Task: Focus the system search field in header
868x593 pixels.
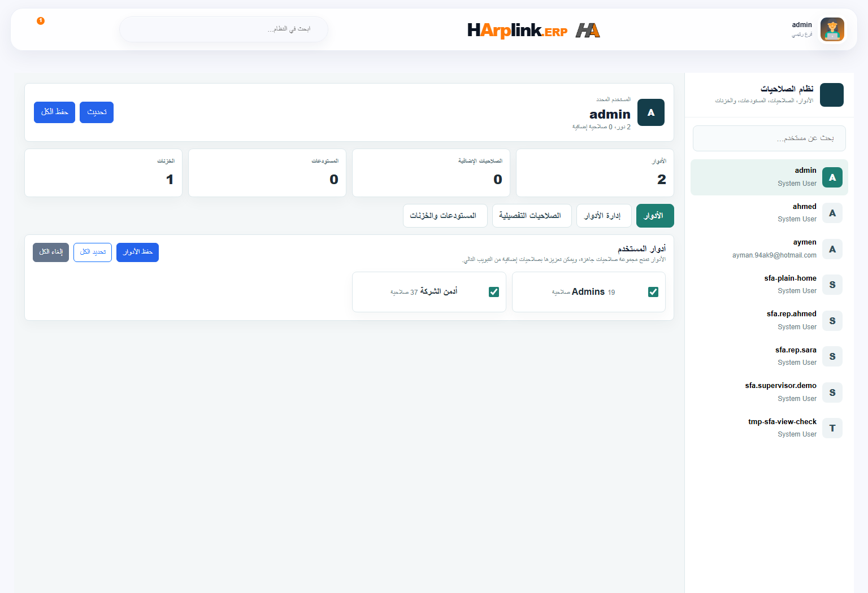Action: [224, 29]
